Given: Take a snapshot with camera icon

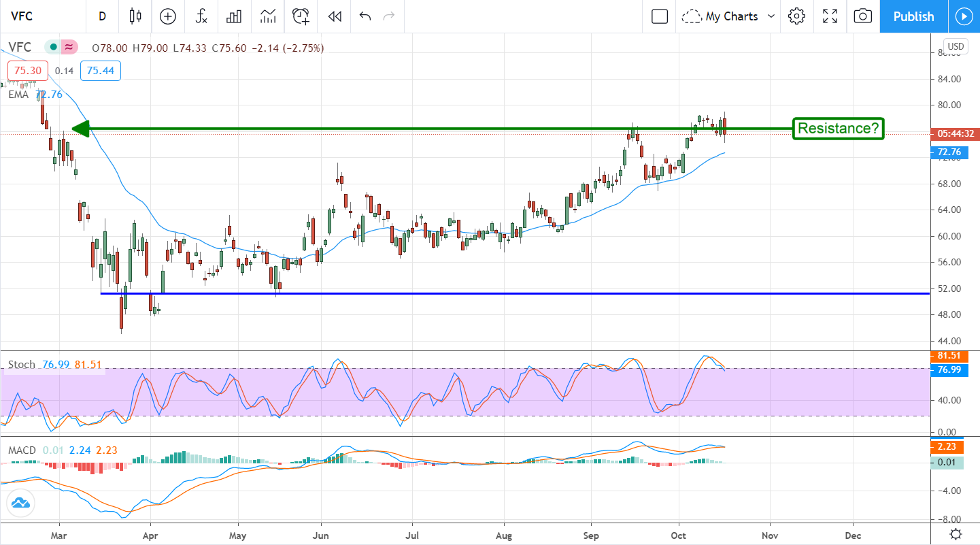Looking at the screenshot, I should [862, 16].
